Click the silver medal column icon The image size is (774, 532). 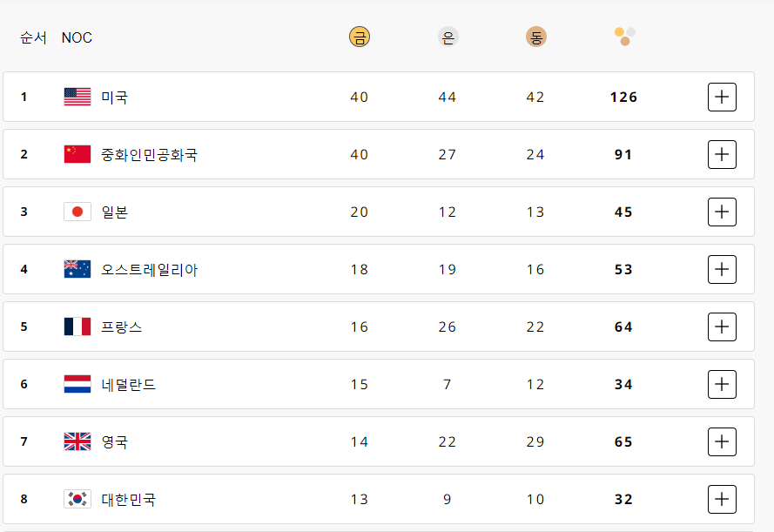448,37
